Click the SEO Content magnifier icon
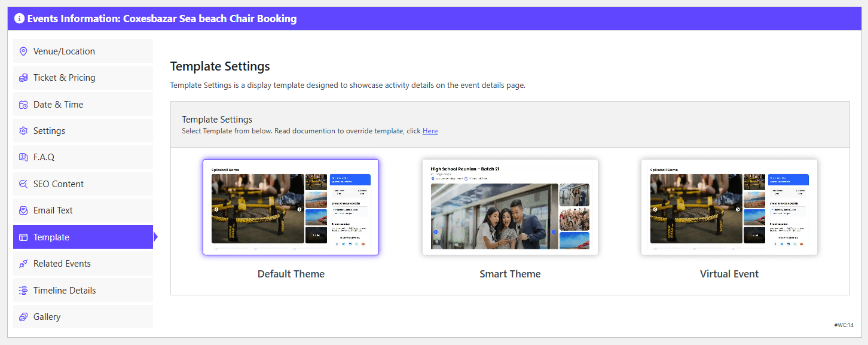868x345 pixels. (x=23, y=184)
